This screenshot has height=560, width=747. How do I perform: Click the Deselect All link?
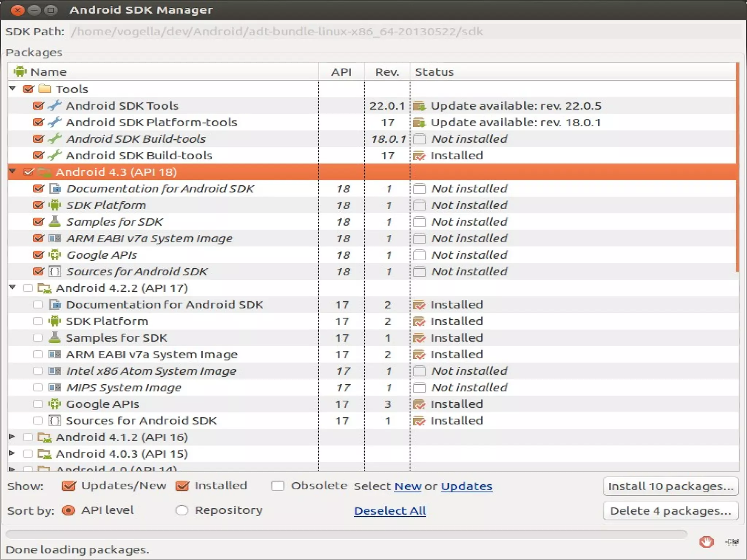pyautogui.click(x=390, y=511)
